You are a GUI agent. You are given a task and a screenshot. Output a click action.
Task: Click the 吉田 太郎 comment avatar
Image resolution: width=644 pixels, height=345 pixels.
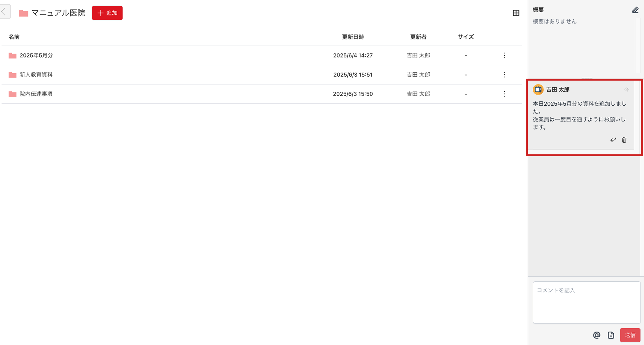coord(538,90)
